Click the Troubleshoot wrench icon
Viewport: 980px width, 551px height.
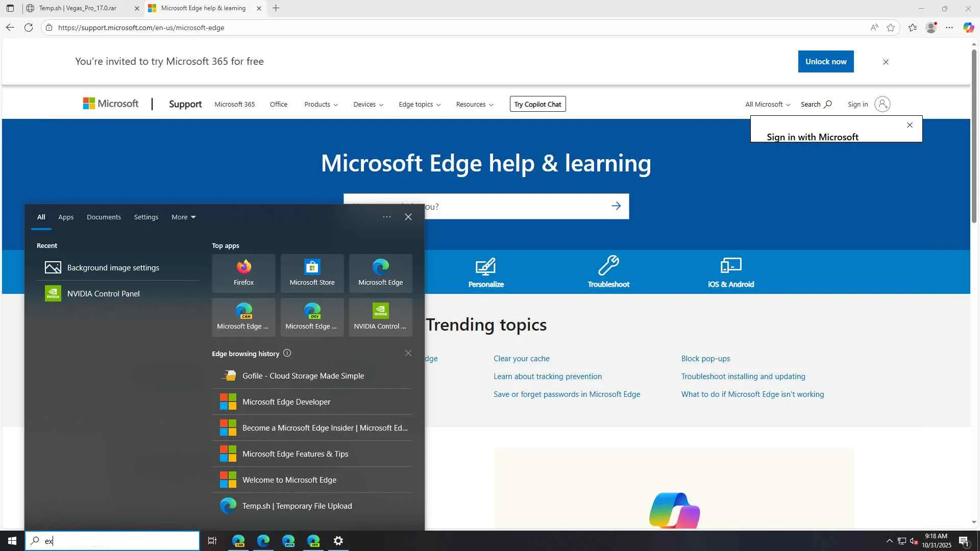coord(608,266)
